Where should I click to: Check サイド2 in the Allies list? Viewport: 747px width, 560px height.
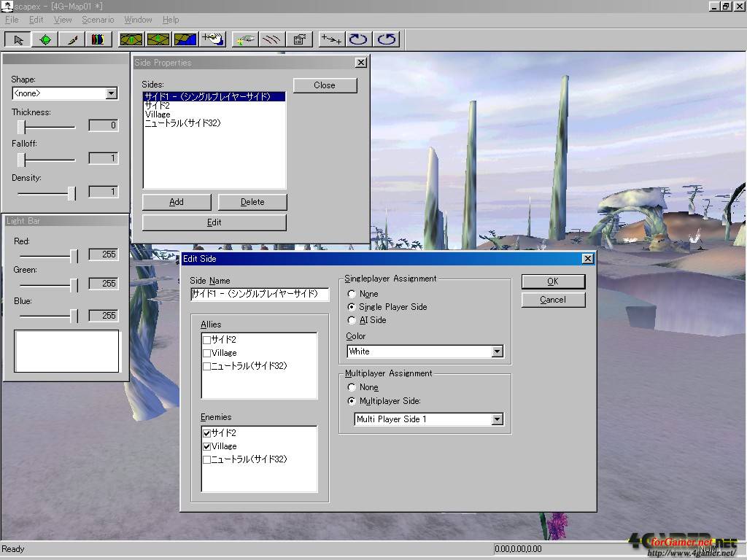pyautogui.click(x=207, y=340)
